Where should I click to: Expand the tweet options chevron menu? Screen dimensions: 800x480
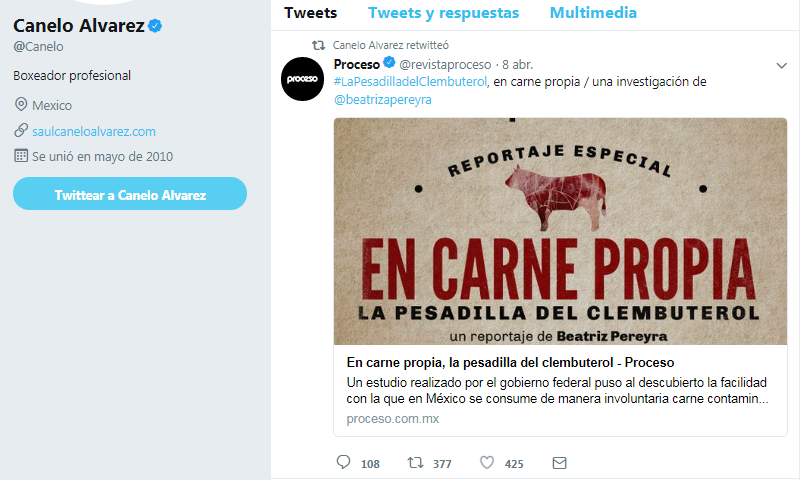(781, 65)
